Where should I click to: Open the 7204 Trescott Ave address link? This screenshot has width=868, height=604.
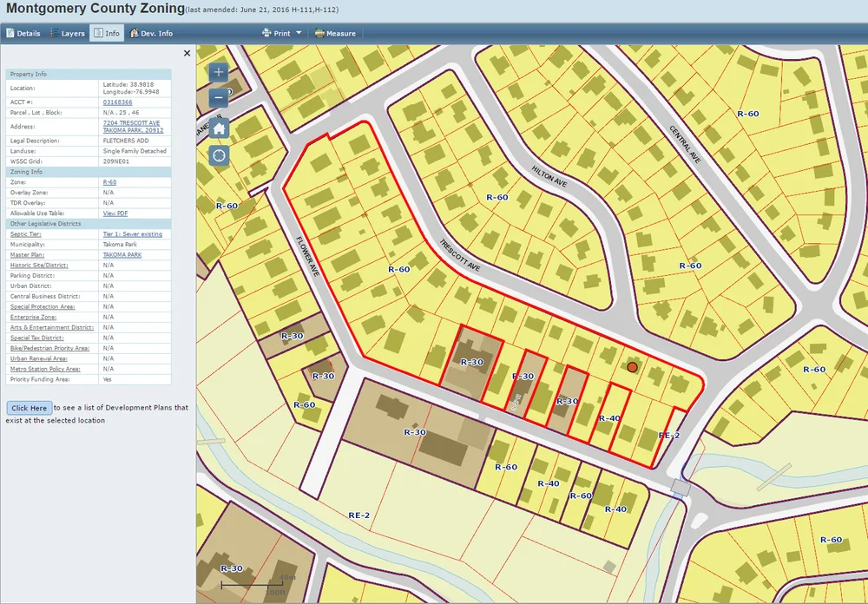pyautogui.click(x=133, y=126)
